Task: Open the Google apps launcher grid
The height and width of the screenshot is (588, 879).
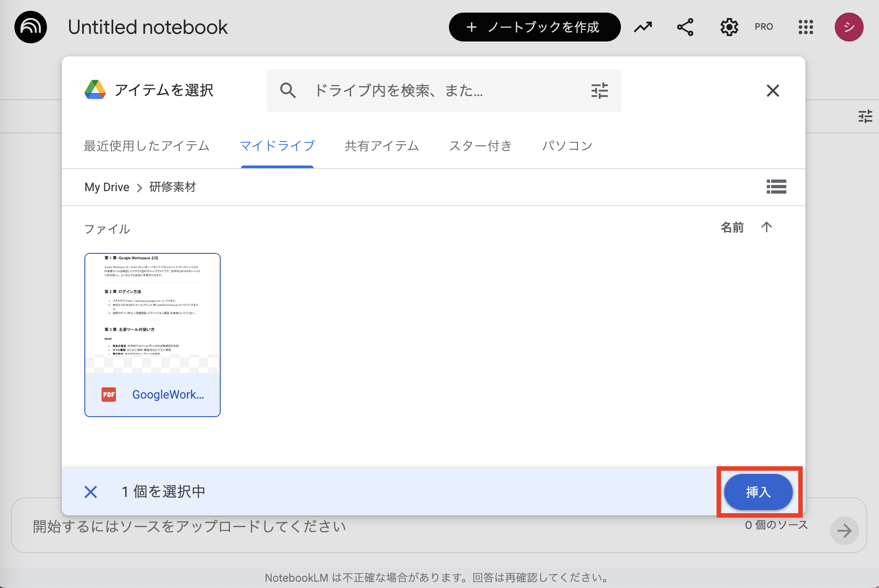Action: click(805, 27)
